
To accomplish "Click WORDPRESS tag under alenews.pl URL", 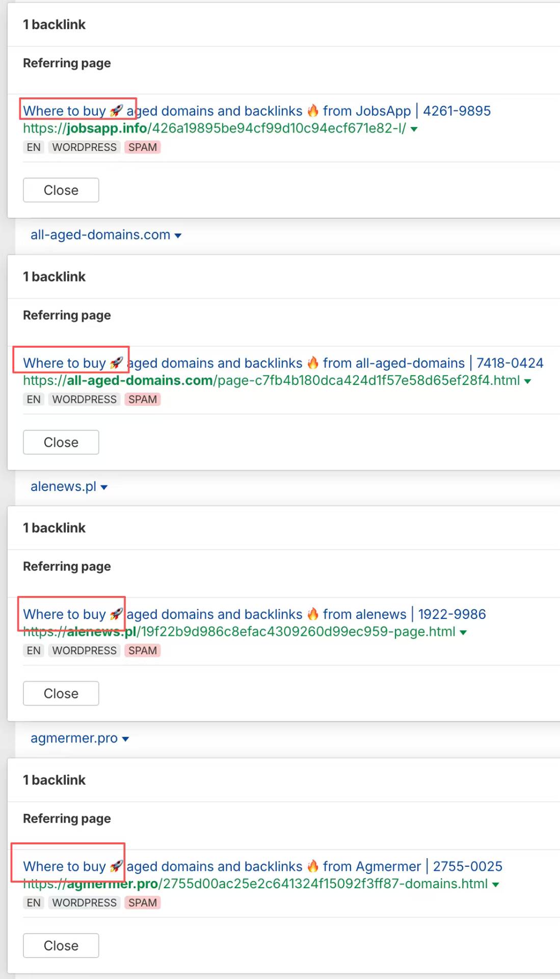I will click(85, 651).
